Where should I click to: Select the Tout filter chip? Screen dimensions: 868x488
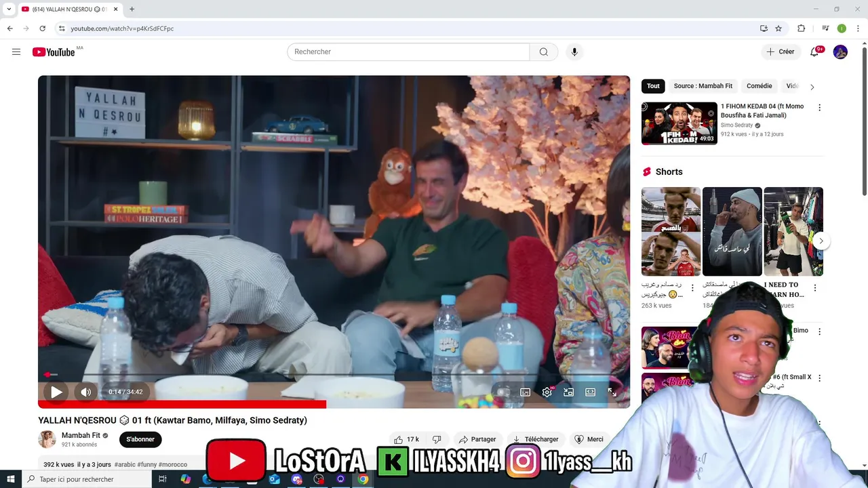(653, 86)
